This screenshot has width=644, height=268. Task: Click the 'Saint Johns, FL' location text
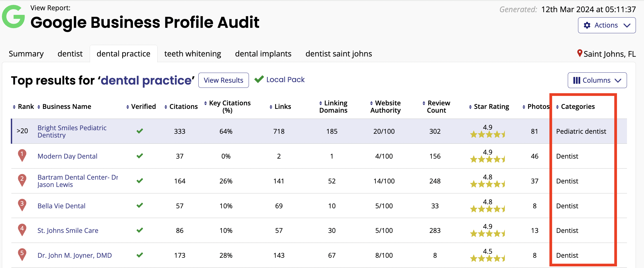[609, 54]
